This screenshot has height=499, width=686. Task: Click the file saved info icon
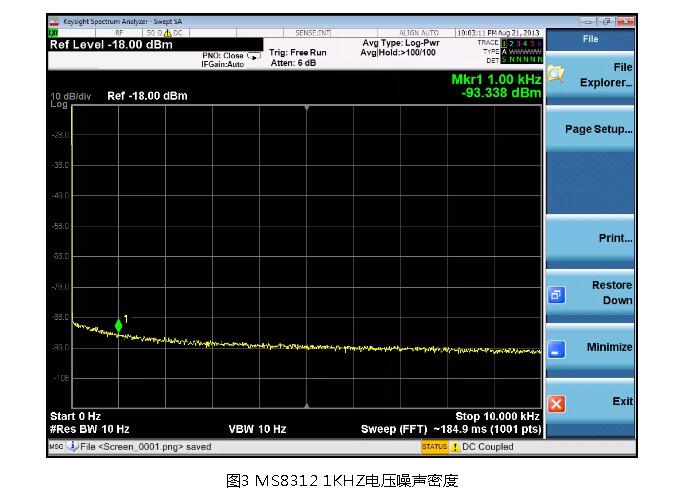[73, 447]
